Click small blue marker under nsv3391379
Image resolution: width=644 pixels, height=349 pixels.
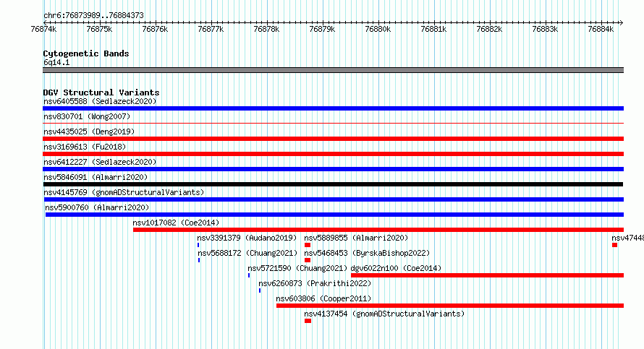pyautogui.click(x=198, y=245)
